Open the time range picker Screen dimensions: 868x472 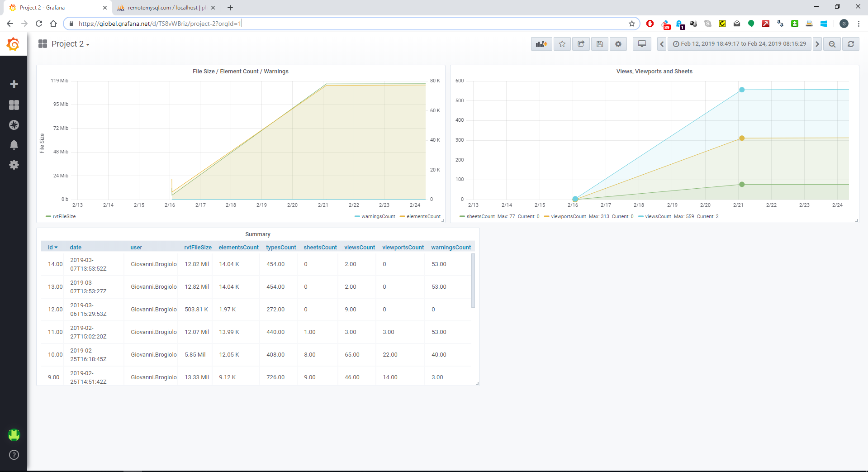point(739,44)
